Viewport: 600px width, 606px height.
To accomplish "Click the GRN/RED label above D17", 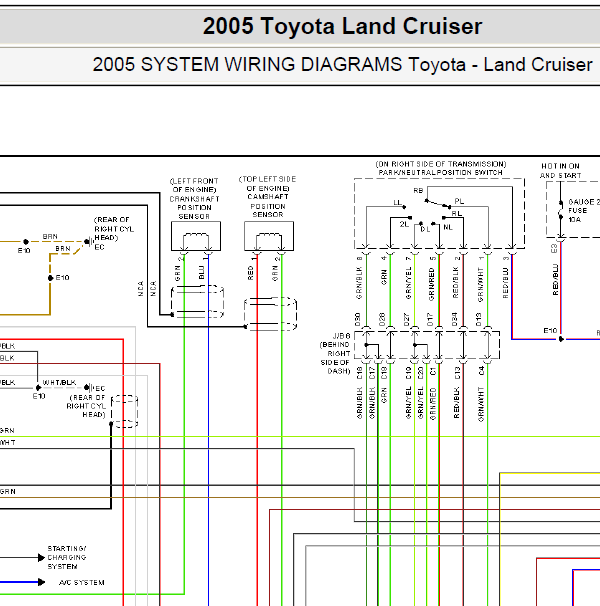I will click(431, 284).
